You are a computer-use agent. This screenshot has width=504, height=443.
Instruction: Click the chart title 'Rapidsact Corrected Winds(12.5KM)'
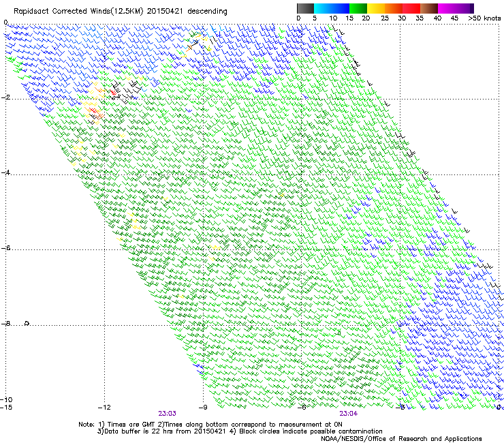click(78, 12)
